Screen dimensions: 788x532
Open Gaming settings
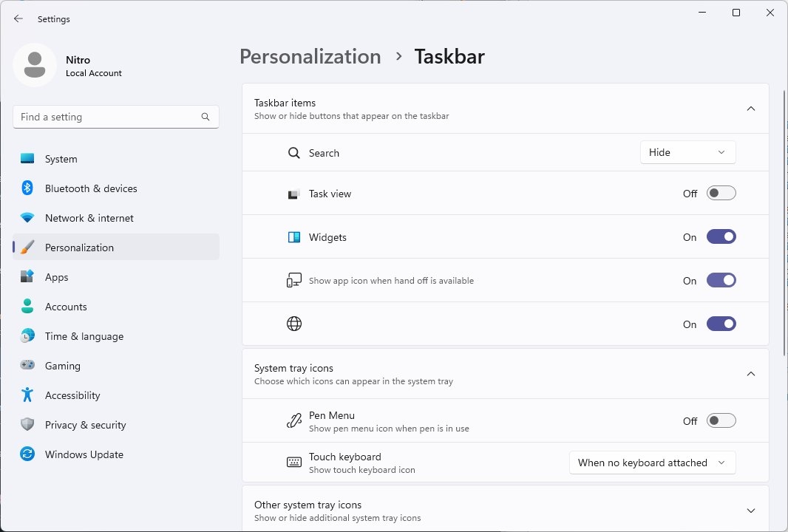click(116, 366)
